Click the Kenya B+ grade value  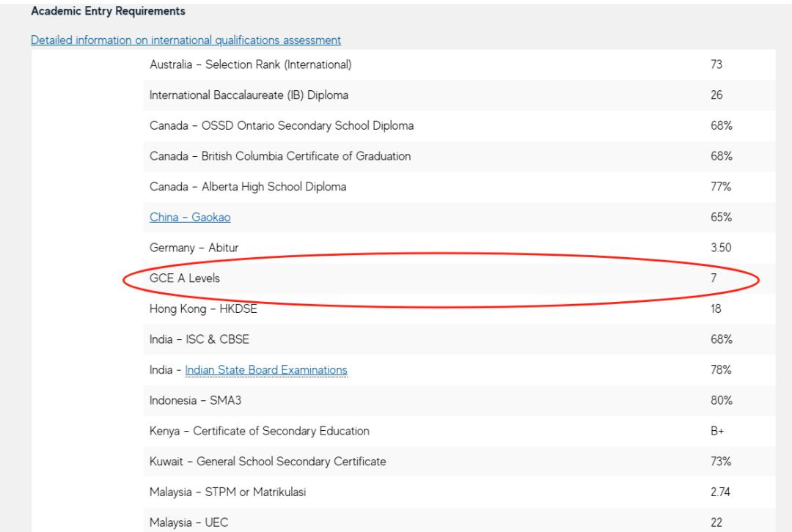tap(717, 432)
